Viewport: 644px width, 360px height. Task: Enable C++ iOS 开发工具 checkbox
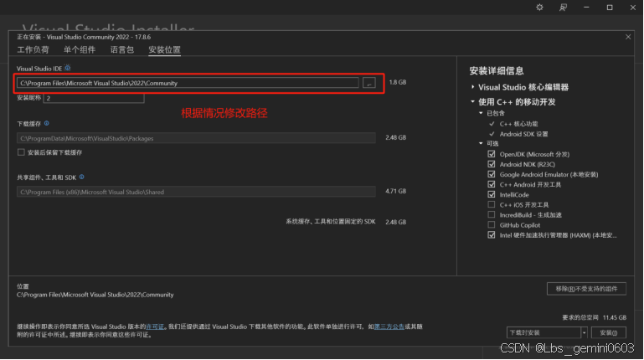(492, 204)
